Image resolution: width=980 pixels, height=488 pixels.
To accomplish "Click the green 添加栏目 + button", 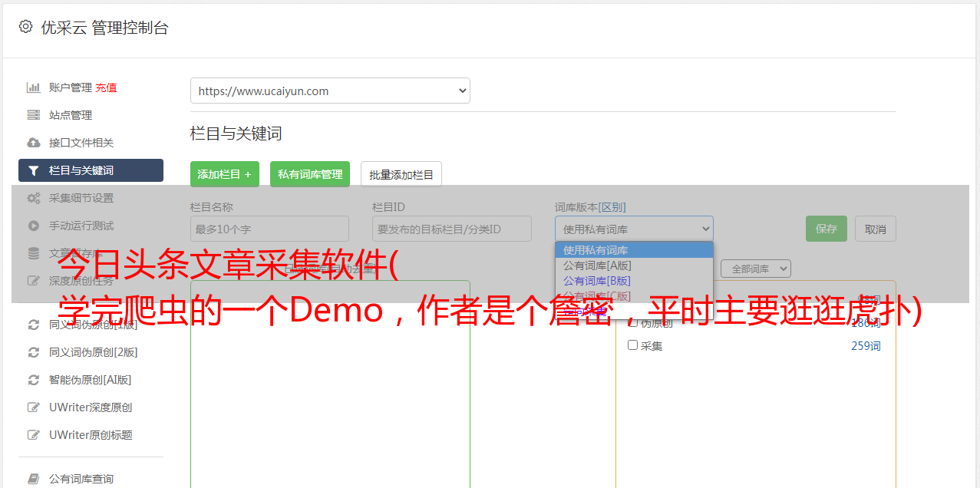I will click(225, 174).
